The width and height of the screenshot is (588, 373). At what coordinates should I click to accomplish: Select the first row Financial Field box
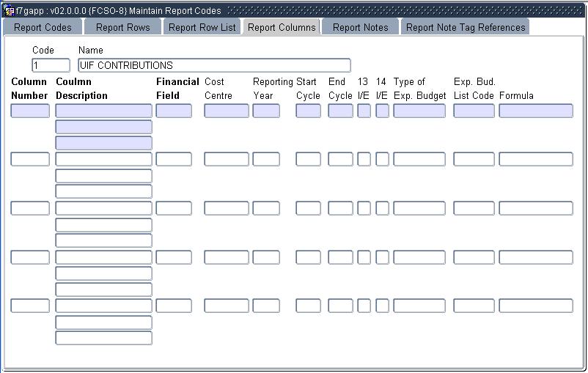click(174, 111)
